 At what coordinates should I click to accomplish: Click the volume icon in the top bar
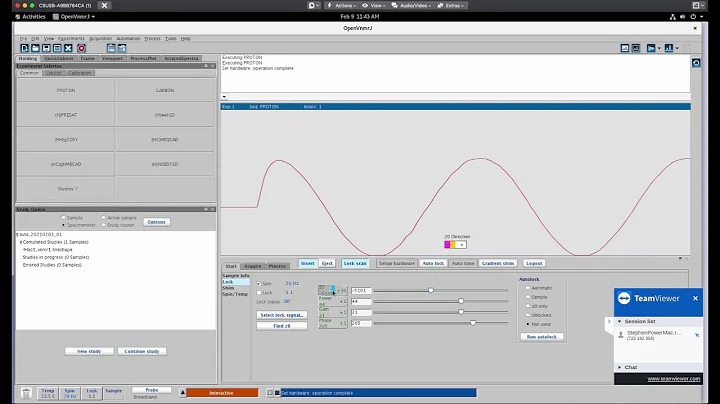(x=683, y=17)
